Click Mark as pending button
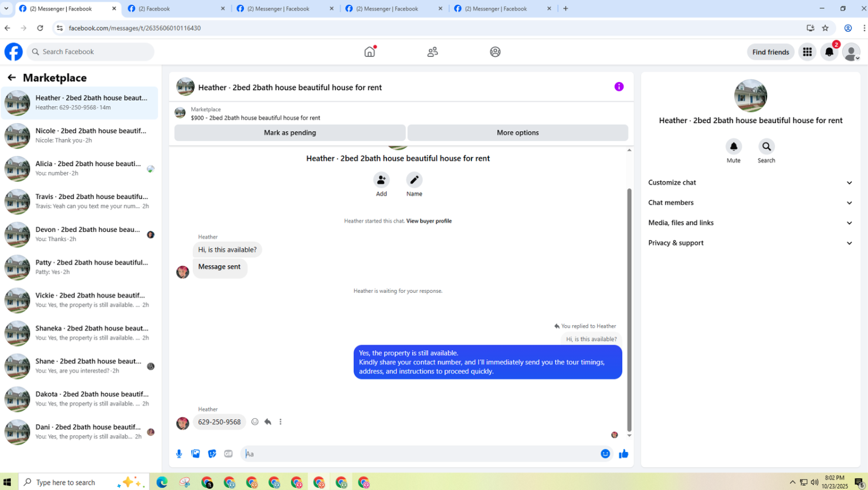 [290, 133]
